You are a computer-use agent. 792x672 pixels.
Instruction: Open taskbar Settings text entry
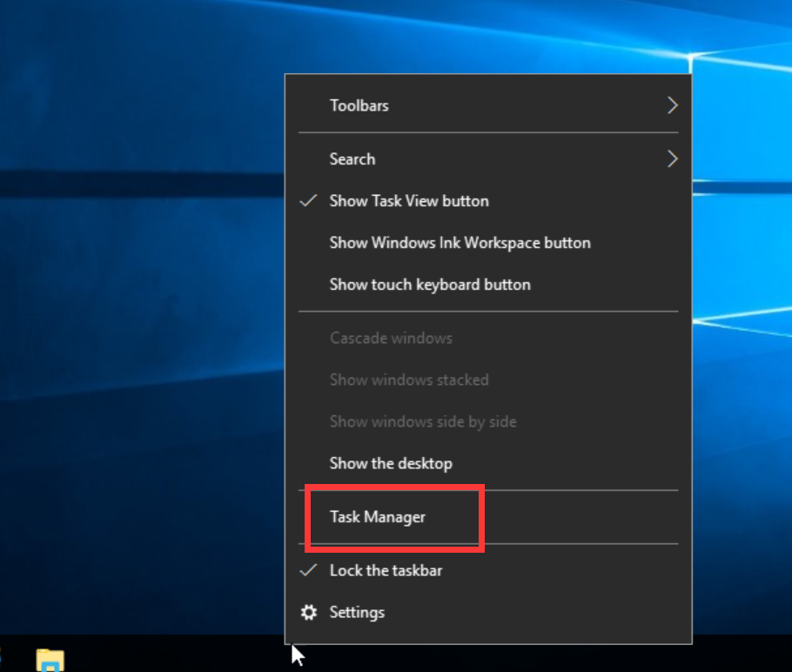point(357,613)
